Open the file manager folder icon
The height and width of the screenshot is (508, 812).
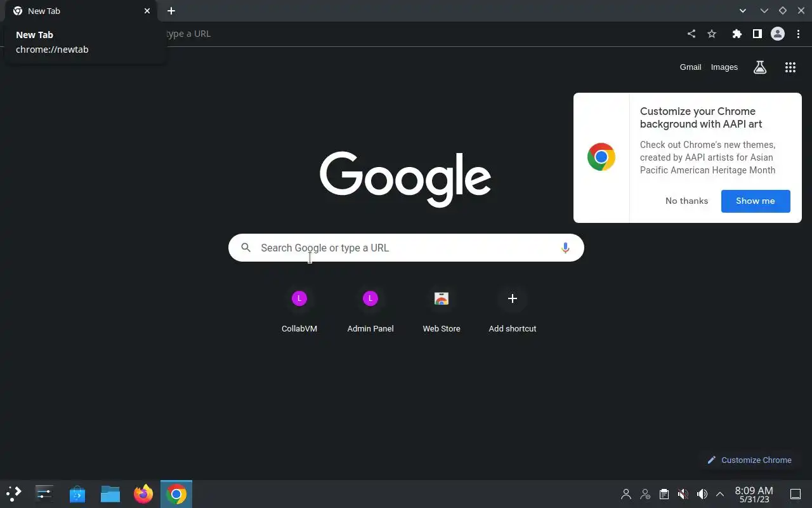point(110,493)
